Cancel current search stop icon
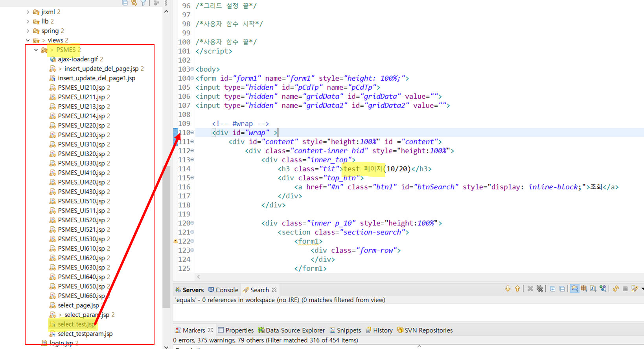The height and width of the screenshot is (349, 644). pos(625,289)
